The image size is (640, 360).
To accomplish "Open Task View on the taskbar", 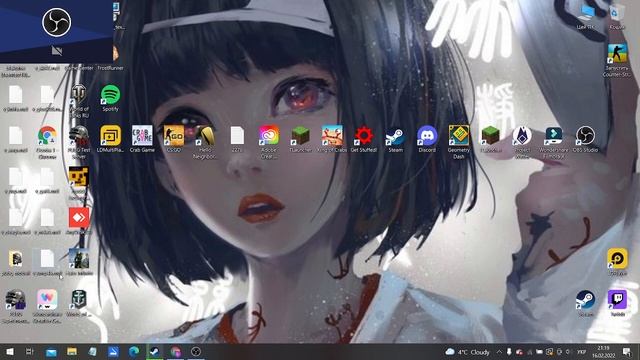I will click(29, 351).
